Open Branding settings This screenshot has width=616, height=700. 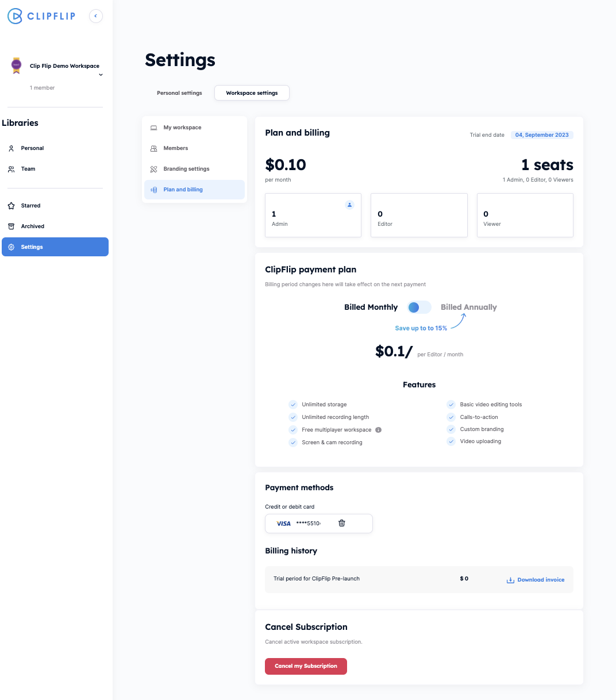point(195,169)
